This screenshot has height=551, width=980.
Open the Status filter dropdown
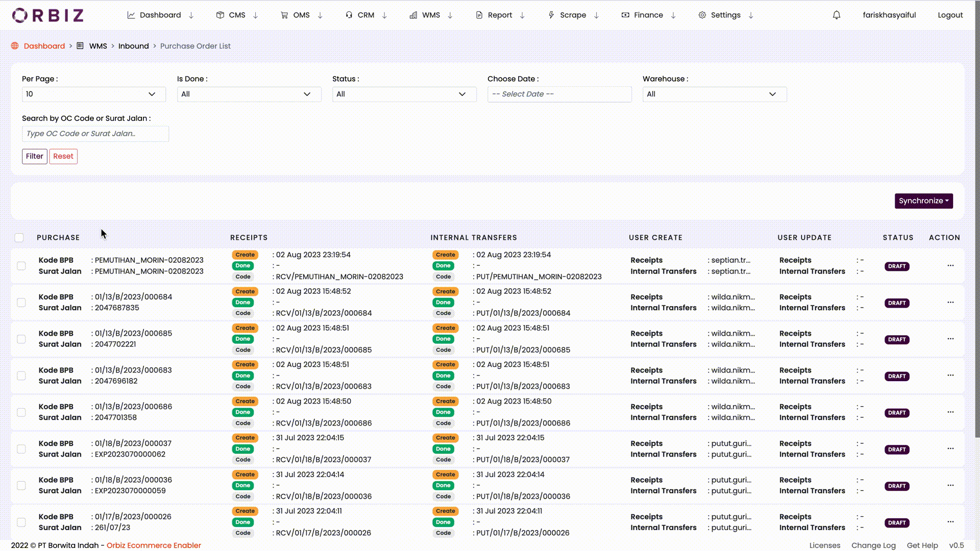tap(404, 94)
